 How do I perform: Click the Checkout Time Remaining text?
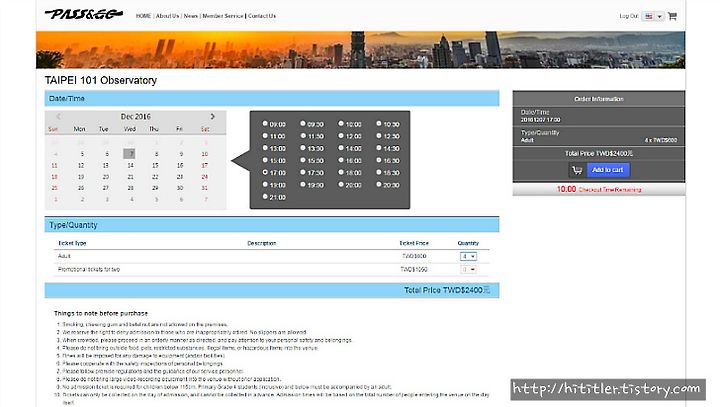[x=610, y=190]
